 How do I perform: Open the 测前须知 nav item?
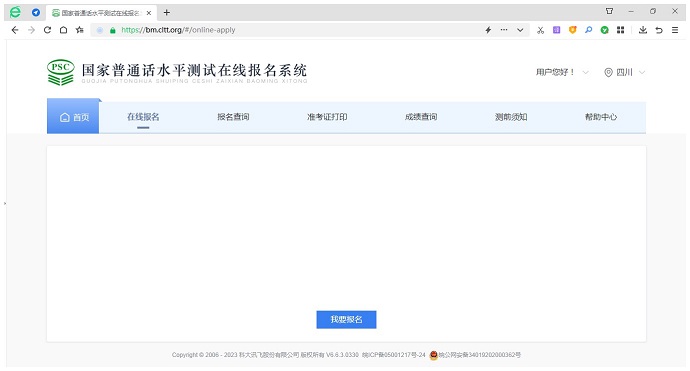[x=511, y=117]
